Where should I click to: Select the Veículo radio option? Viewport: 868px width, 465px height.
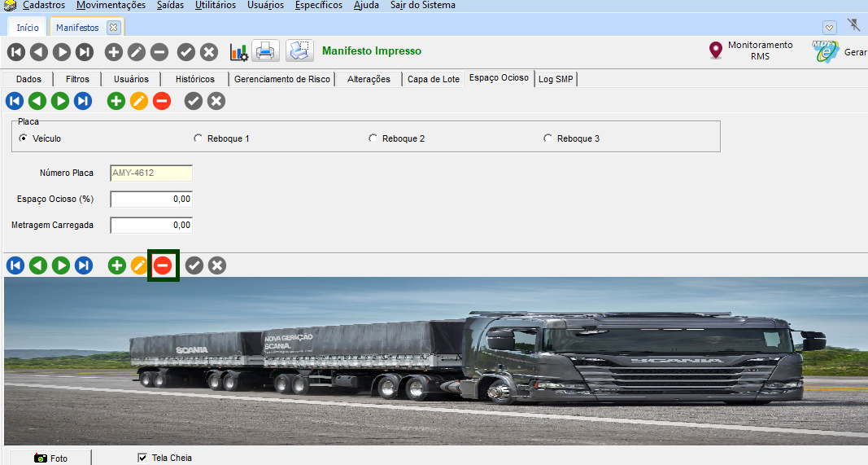23,138
